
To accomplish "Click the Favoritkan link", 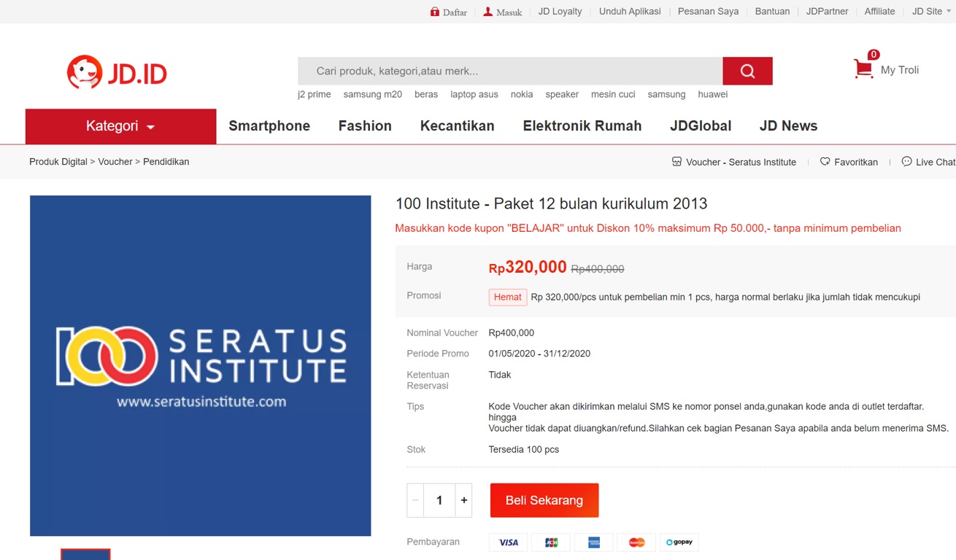I will pos(856,162).
